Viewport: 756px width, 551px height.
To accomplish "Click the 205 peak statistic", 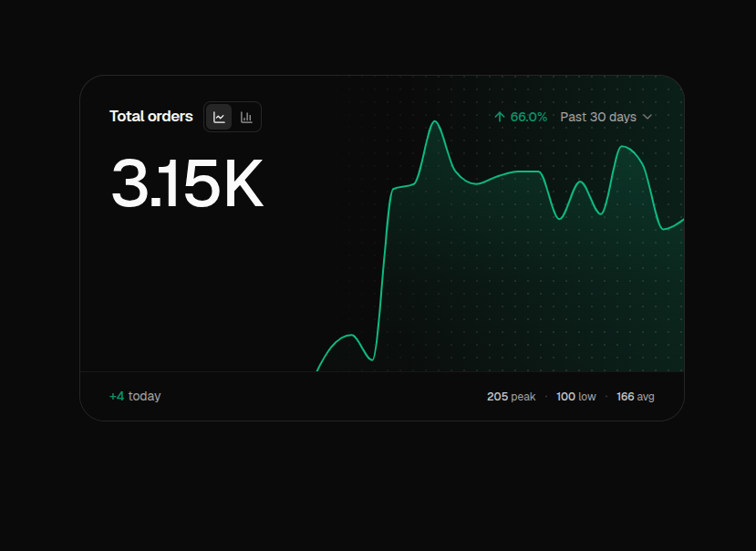I will pyautogui.click(x=511, y=397).
